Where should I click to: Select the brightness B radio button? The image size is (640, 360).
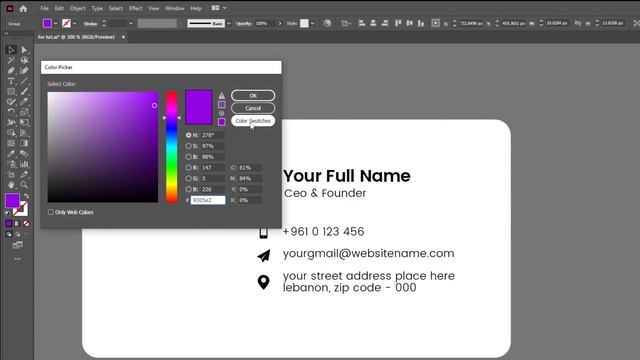[189, 157]
